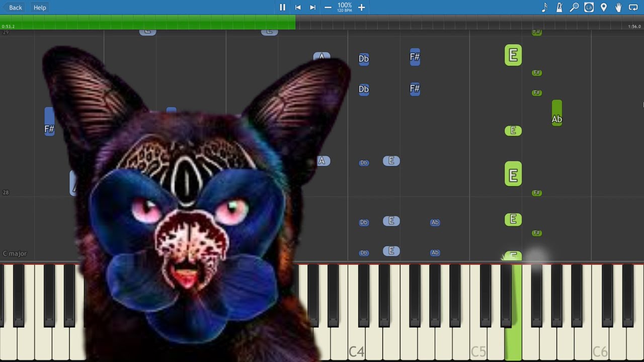Click the green Ab falling note
Viewport: 644px width, 362px height.
(x=556, y=113)
